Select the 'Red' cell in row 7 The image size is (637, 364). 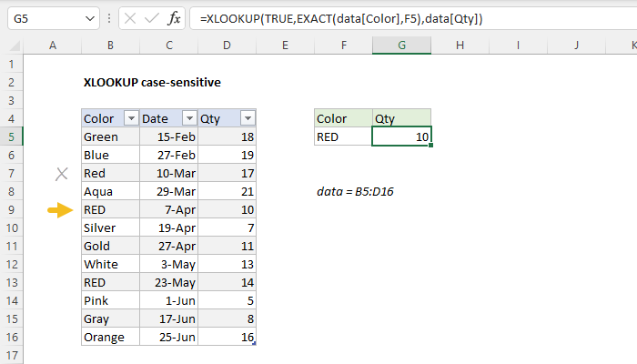(110, 174)
